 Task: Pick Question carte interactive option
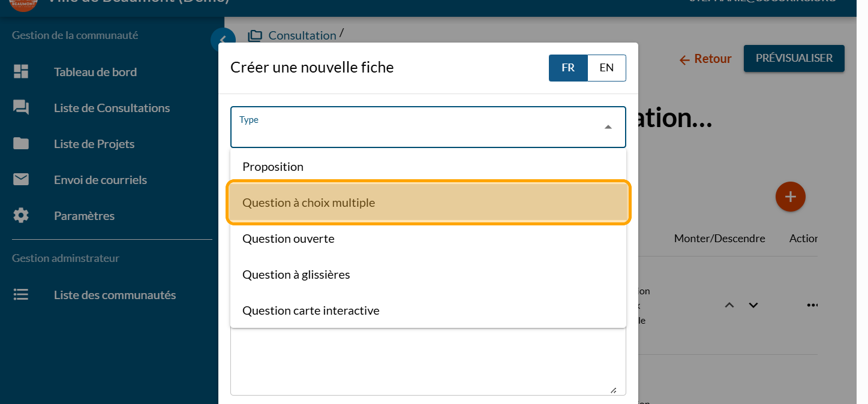click(x=311, y=310)
